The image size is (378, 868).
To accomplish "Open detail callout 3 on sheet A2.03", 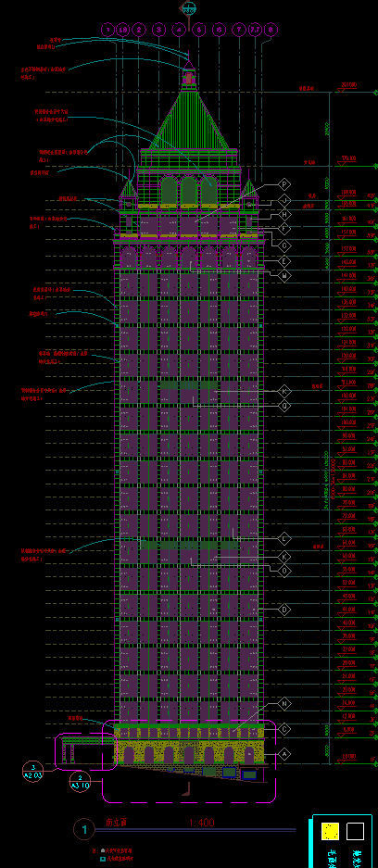I will 32,771.
